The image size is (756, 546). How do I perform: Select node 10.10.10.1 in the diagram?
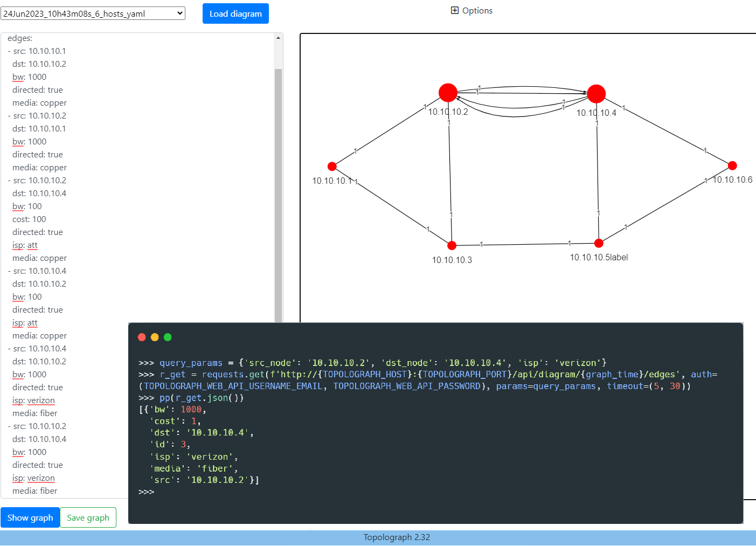tap(332, 166)
